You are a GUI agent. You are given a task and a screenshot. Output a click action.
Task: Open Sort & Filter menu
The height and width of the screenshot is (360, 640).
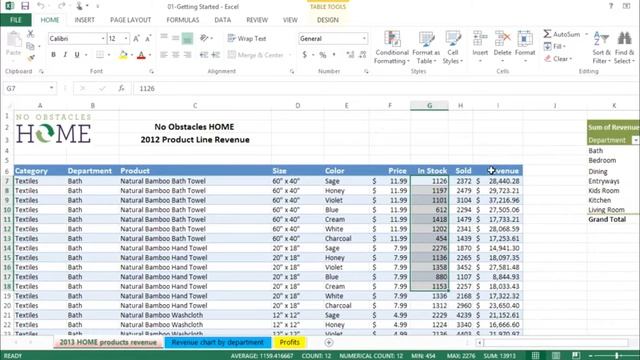(x=602, y=48)
